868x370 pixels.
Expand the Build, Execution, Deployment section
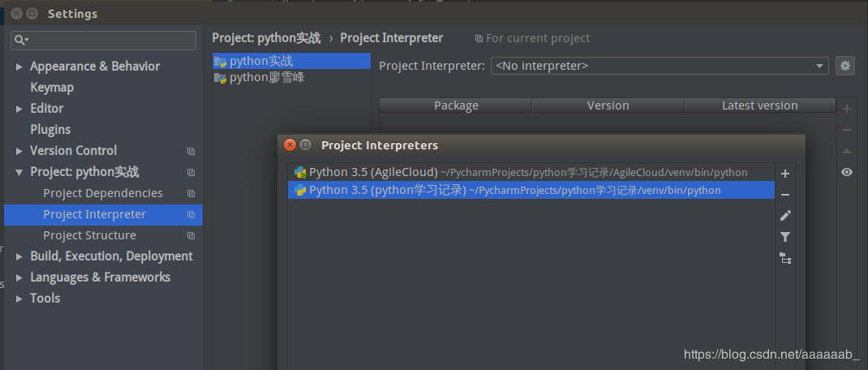(x=19, y=256)
